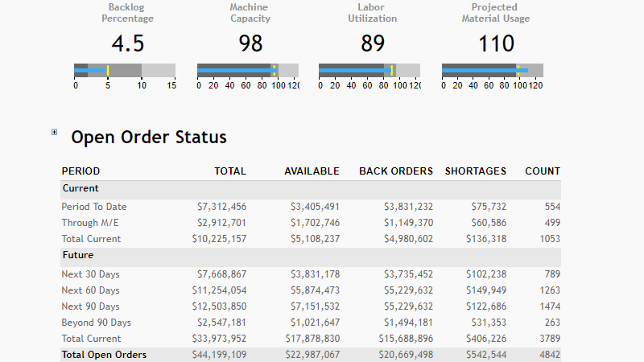Image resolution: width=644 pixels, height=362 pixels.
Task: Click the Machine Capacity bullet graph
Action: tap(248, 71)
